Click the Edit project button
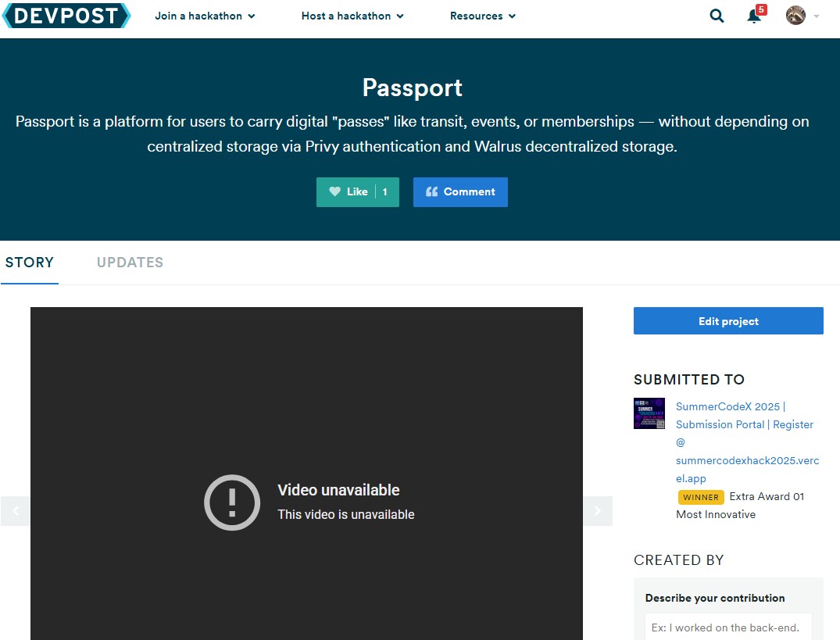 [728, 321]
